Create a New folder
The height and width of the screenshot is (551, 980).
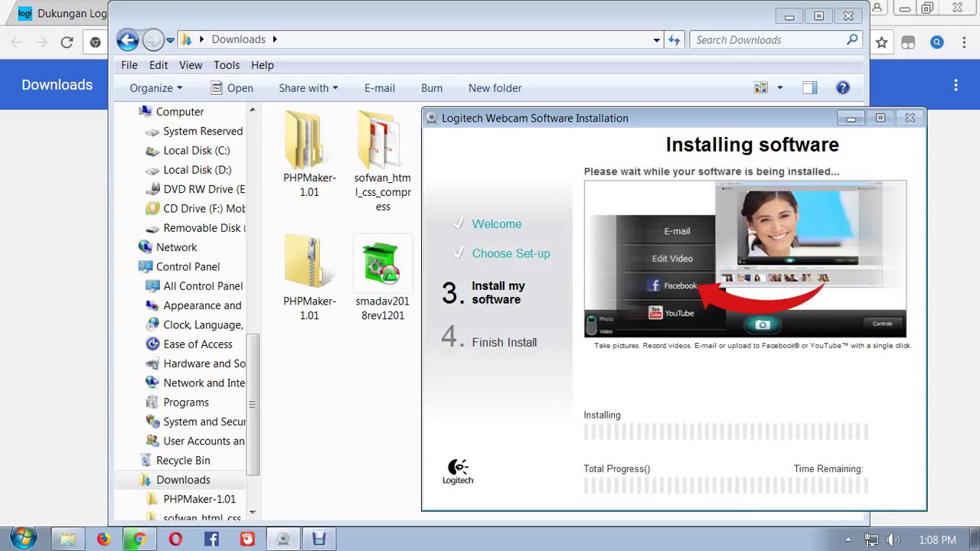click(x=495, y=88)
